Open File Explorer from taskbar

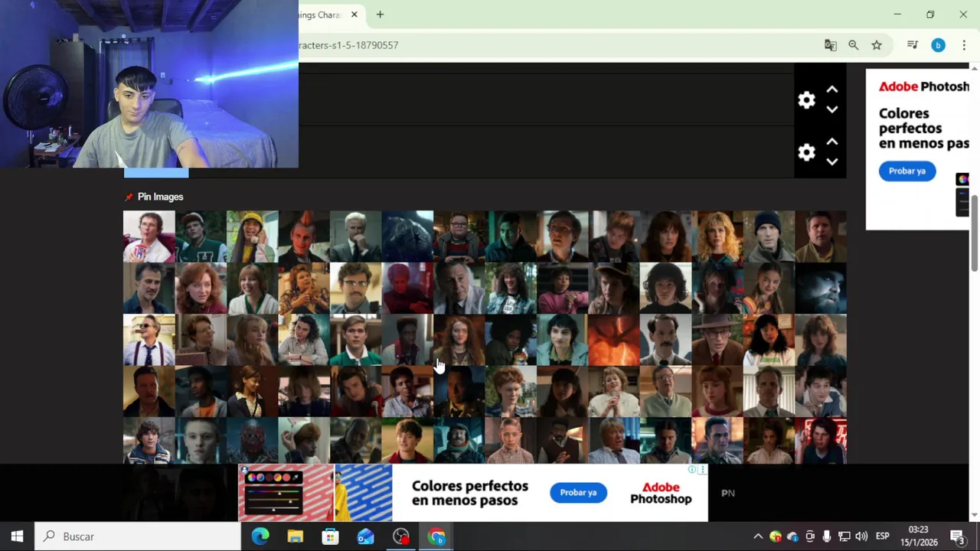click(296, 536)
